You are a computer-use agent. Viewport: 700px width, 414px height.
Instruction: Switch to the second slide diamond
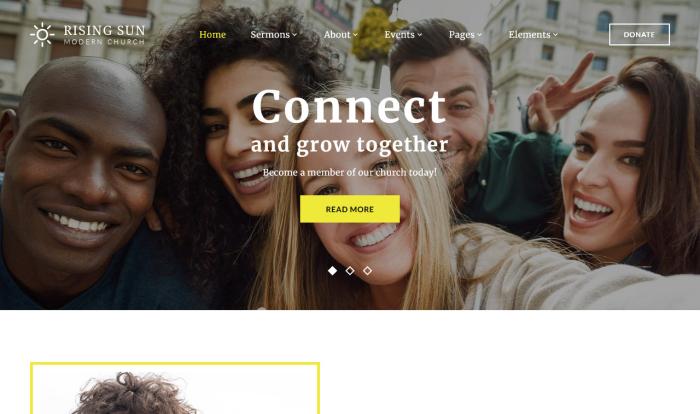coord(350,271)
